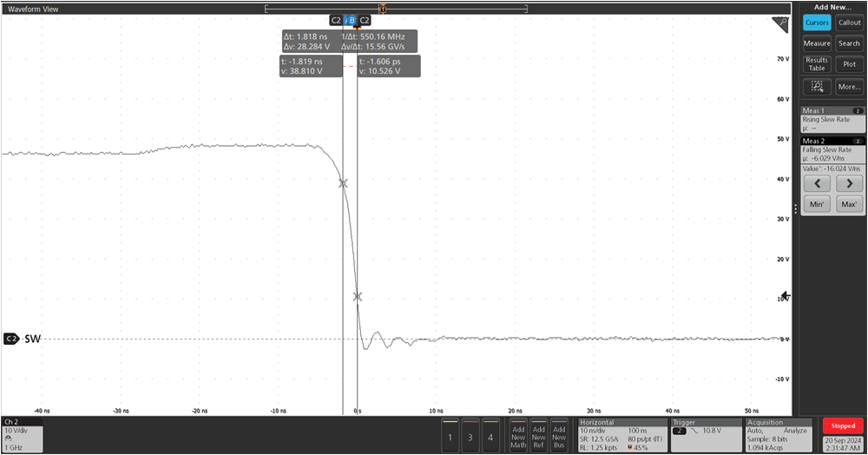Jump to Min' measurement value
This screenshot has width=868, height=455.
point(817,204)
